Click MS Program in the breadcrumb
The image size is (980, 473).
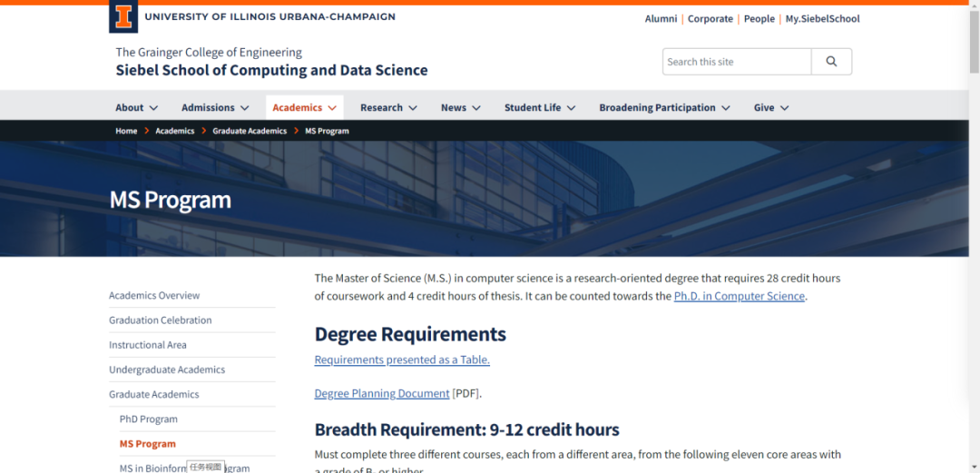pyautogui.click(x=327, y=131)
